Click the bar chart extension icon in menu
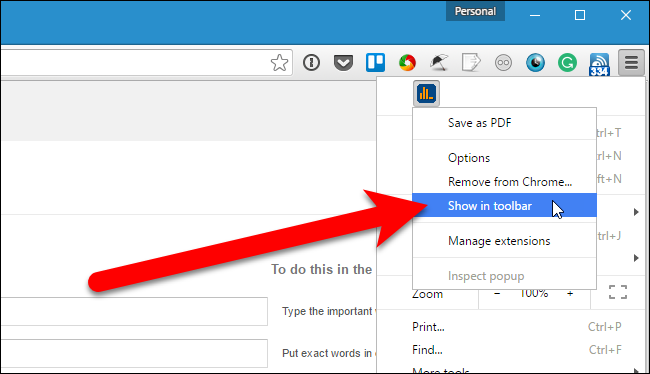The height and width of the screenshot is (374, 650). click(x=426, y=94)
